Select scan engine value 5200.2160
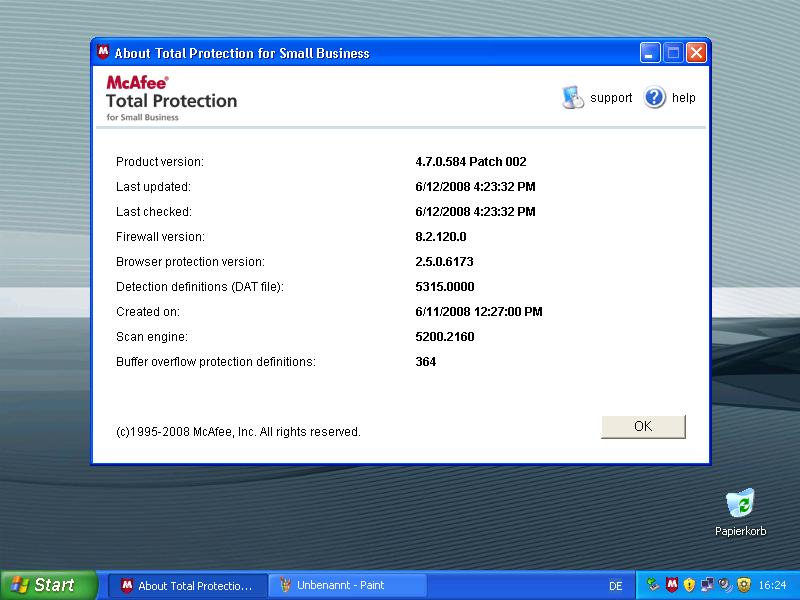The image size is (800, 600). click(x=445, y=337)
